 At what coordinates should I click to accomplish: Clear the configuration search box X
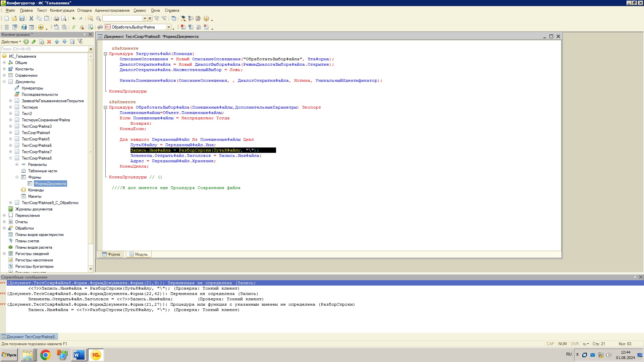coord(91,49)
